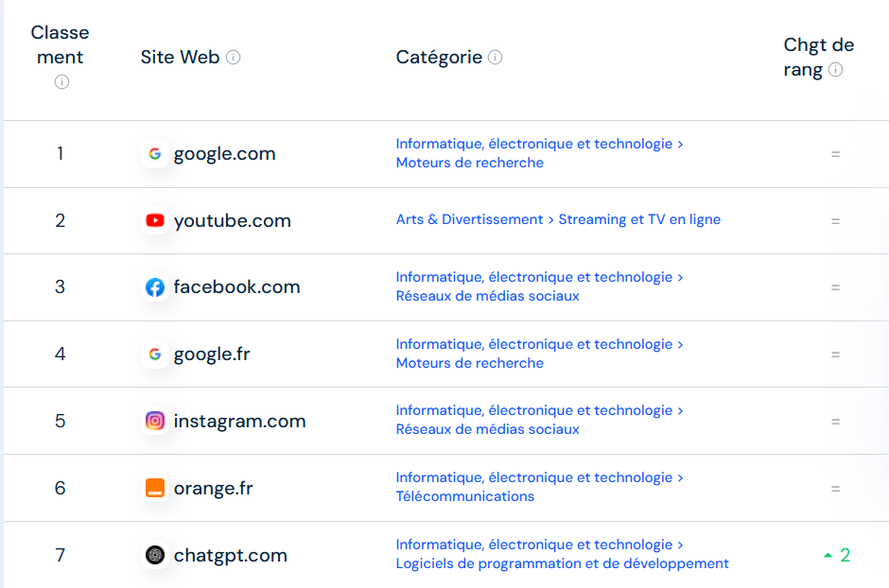Open the facebook.com site link
This screenshot has height=588, width=889.
(x=237, y=287)
